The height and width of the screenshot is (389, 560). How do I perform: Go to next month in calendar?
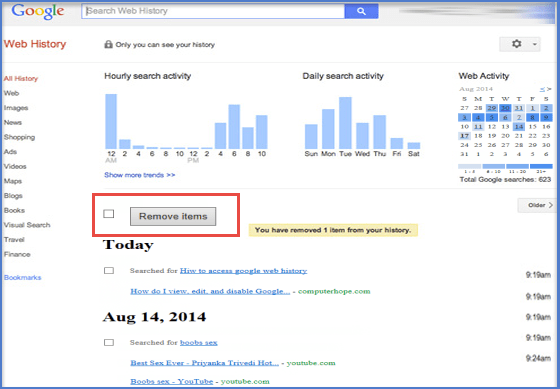[549, 89]
